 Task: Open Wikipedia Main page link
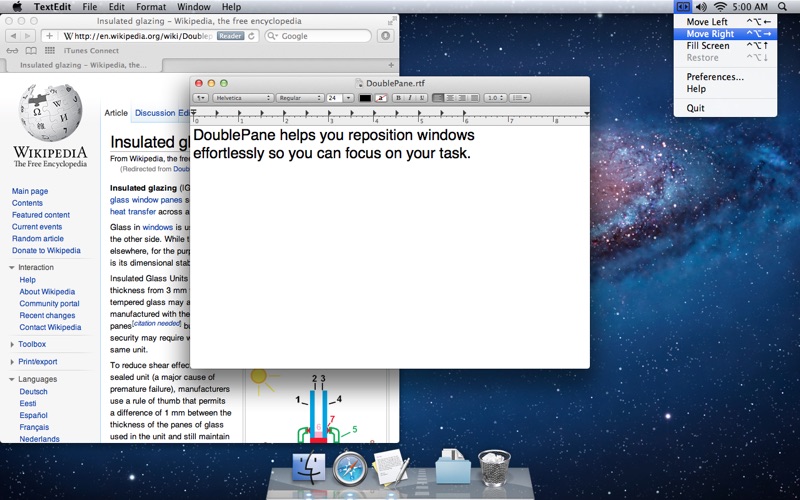30,191
